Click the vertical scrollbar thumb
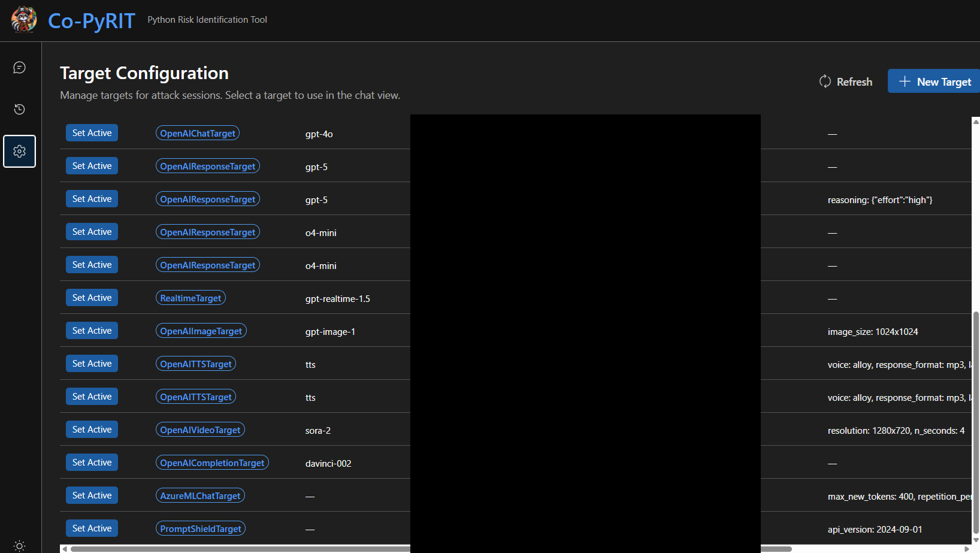Viewport: 980px width, 553px height. coord(976,422)
